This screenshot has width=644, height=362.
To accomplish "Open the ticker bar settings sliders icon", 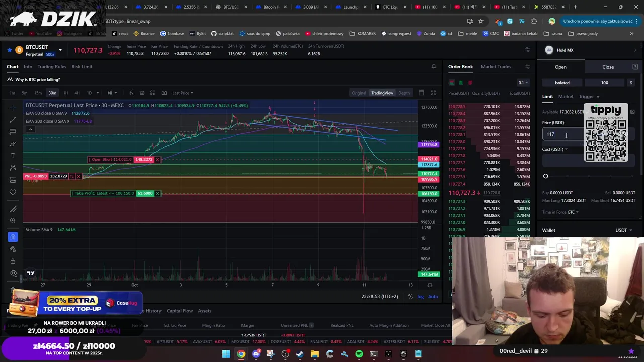I will click(x=527, y=49).
